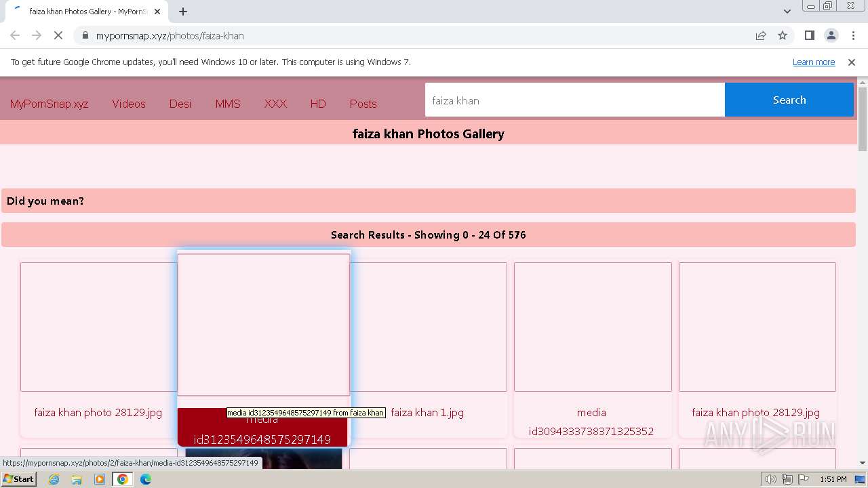Dismiss the Chrome update infobar
This screenshot has width=868, height=488.
pos(852,62)
